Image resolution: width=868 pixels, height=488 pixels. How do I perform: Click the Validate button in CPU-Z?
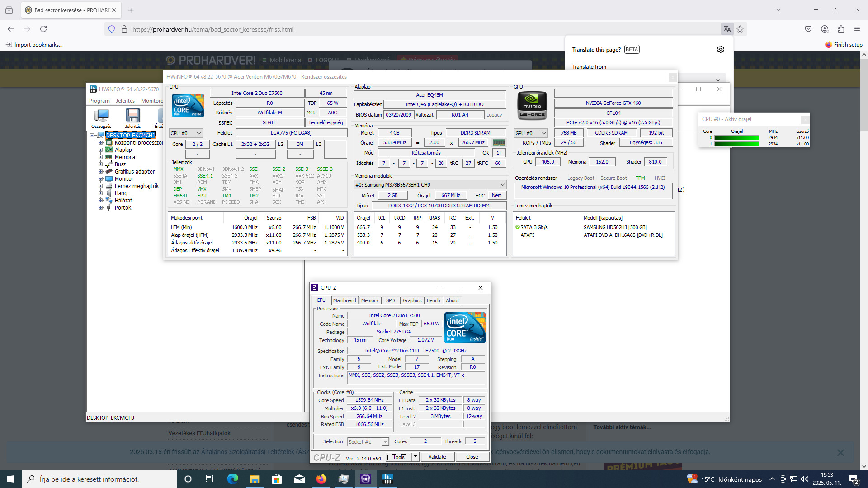[x=437, y=457]
